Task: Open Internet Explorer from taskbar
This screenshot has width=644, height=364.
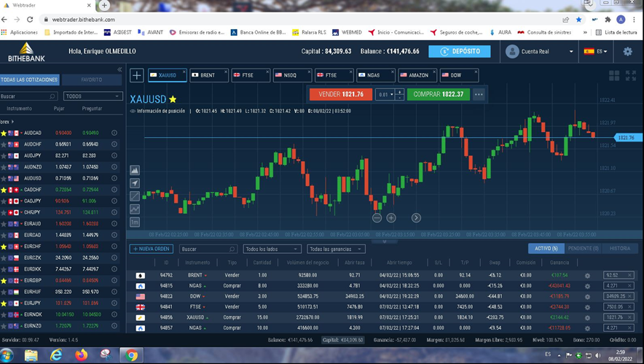Action: coord(56,355)
